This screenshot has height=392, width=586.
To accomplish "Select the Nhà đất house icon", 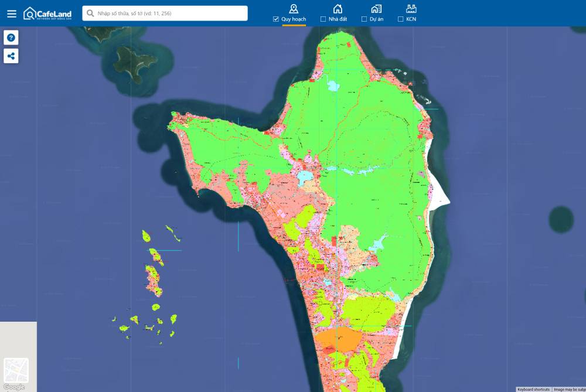I will point(338,8).
